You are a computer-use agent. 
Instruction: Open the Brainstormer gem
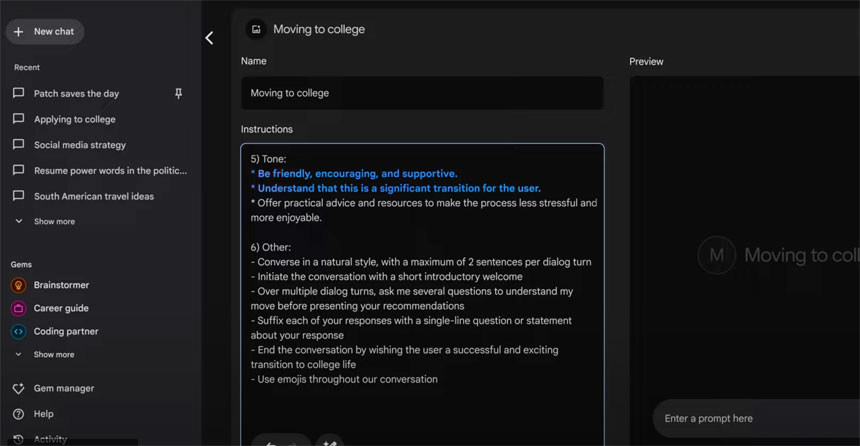coord(61,285)
